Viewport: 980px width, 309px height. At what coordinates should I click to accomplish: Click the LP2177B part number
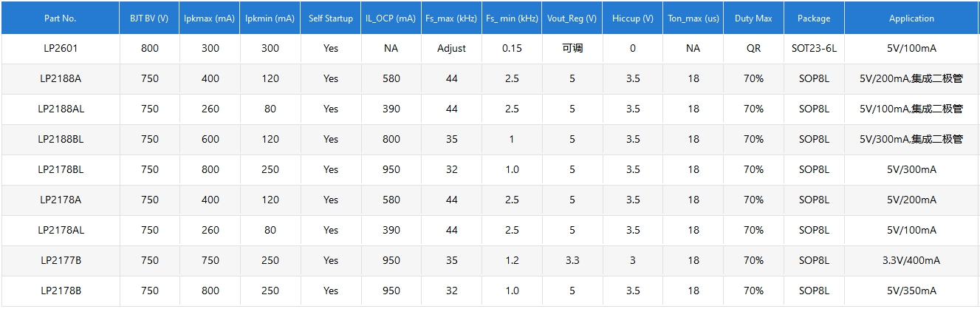[x=61, y=260]
